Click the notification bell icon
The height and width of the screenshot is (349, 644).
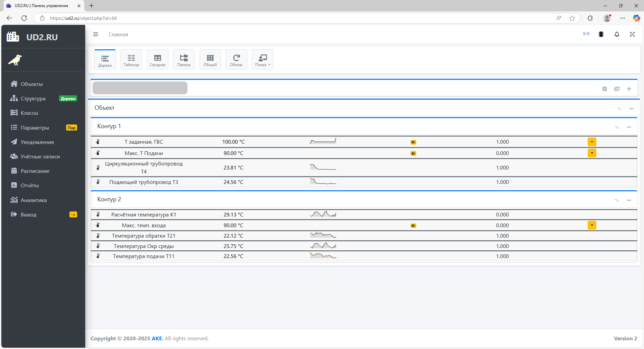[x=616, y=34]
